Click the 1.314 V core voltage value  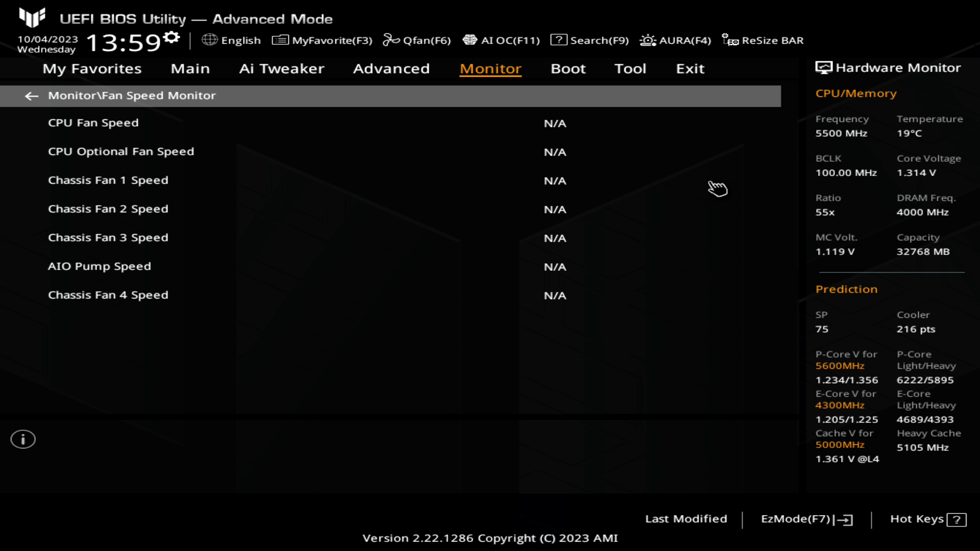[916, 173]
